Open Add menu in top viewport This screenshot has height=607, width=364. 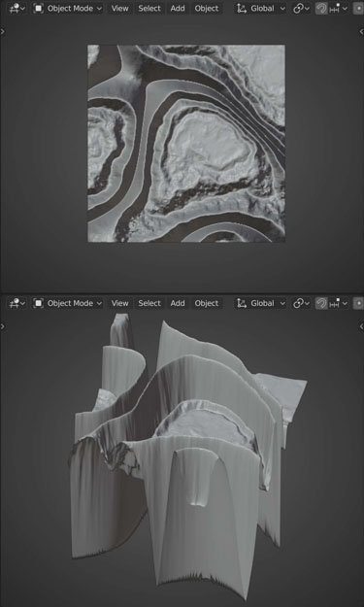click(178, 8)
